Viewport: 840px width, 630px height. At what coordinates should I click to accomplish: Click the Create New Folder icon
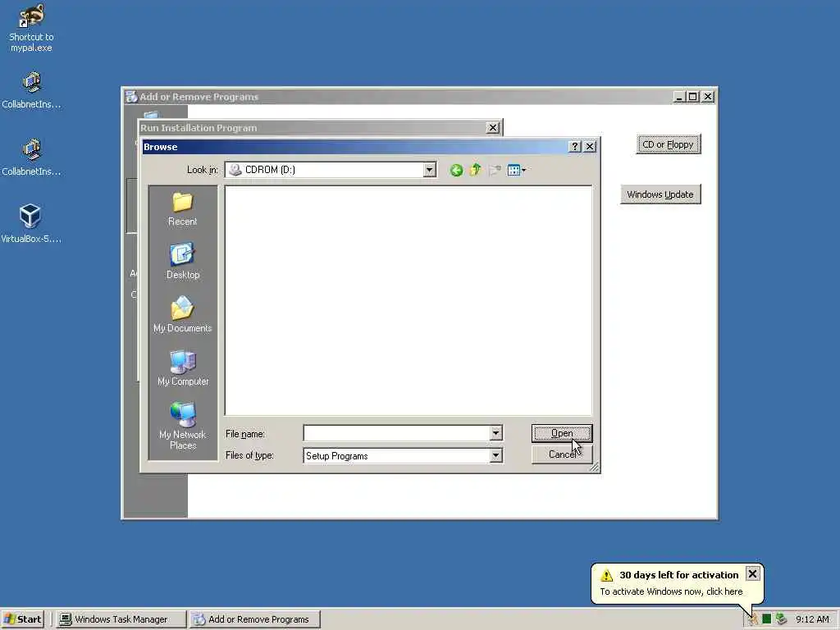(x=495, y=171)
